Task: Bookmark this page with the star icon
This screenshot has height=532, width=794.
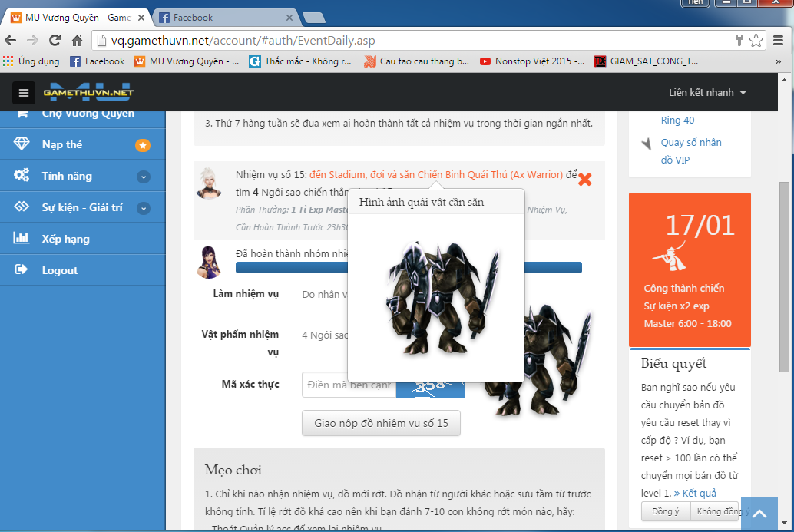Action: [x=756, y=41]
